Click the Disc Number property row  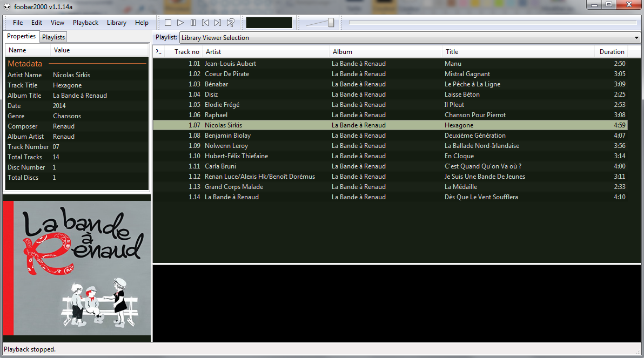click(77, 167)
